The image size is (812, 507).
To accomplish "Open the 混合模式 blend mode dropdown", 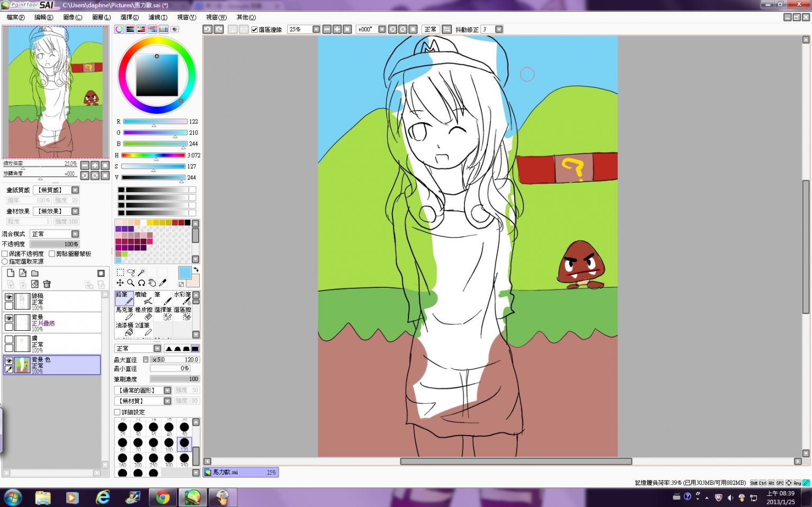I will (75, 234).
